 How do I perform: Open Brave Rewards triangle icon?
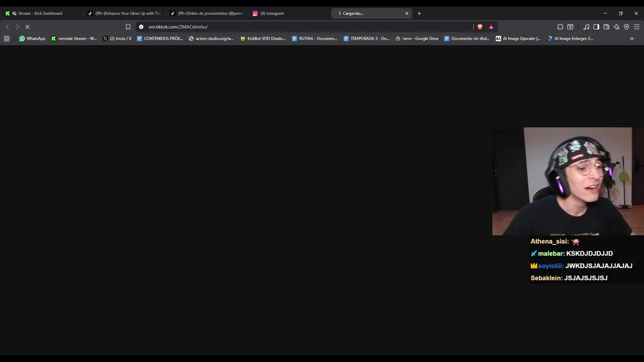[491, 27]
